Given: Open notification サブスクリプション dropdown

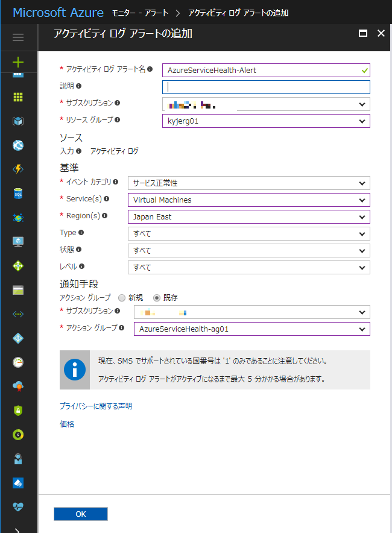Looking at the screenshot, I should click(252, 312).
